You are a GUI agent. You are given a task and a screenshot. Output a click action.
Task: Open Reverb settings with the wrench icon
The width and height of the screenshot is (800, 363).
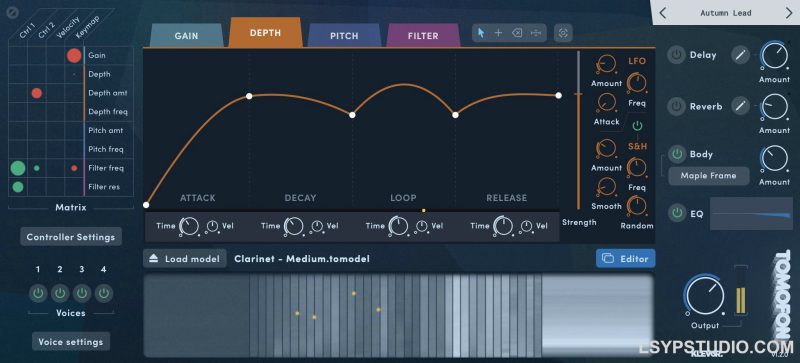click(740, 106)
